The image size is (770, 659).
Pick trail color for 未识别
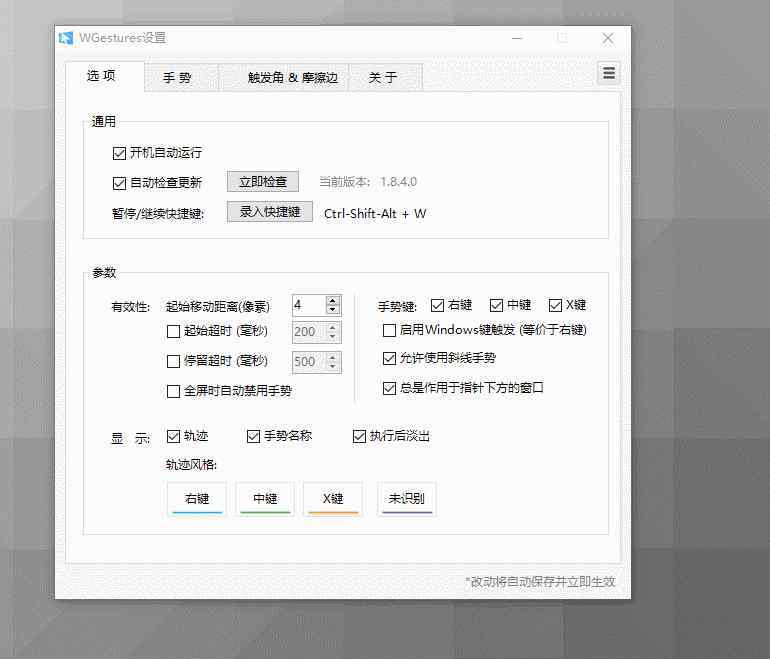click(407, 499)
